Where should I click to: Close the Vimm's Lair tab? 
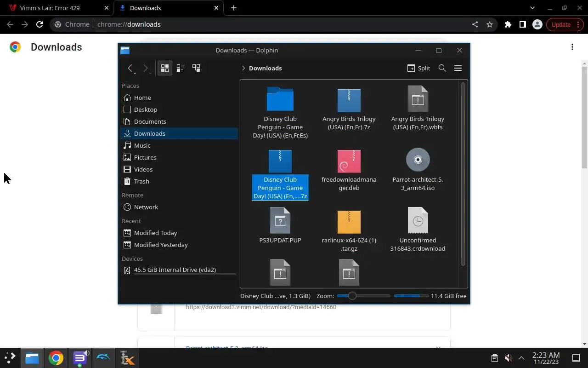pyautogui.click(x=107, y=8)
